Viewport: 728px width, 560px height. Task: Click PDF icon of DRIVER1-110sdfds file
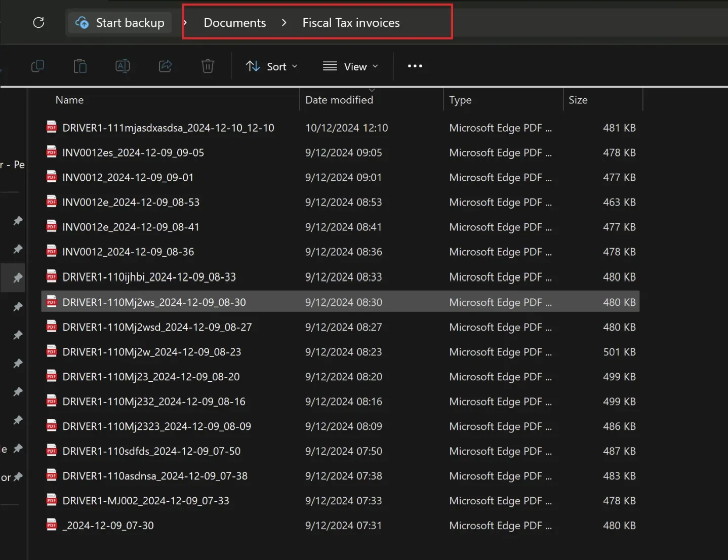[52, 450]
